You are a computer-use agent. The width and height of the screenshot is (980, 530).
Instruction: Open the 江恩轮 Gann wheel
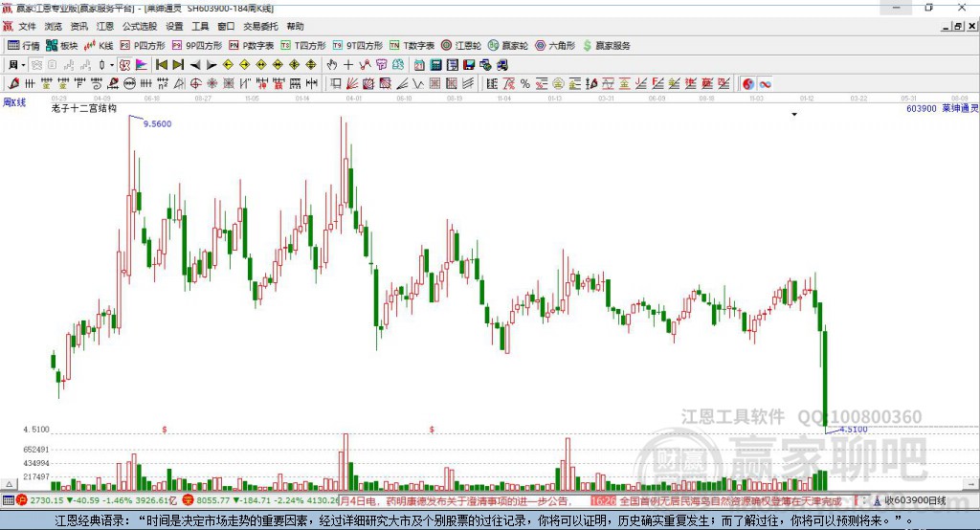[461, 46]
